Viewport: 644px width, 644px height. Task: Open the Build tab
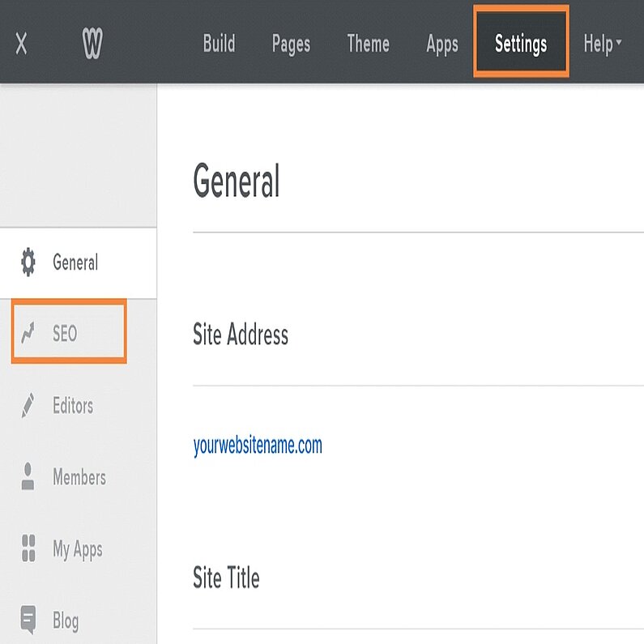219,44
